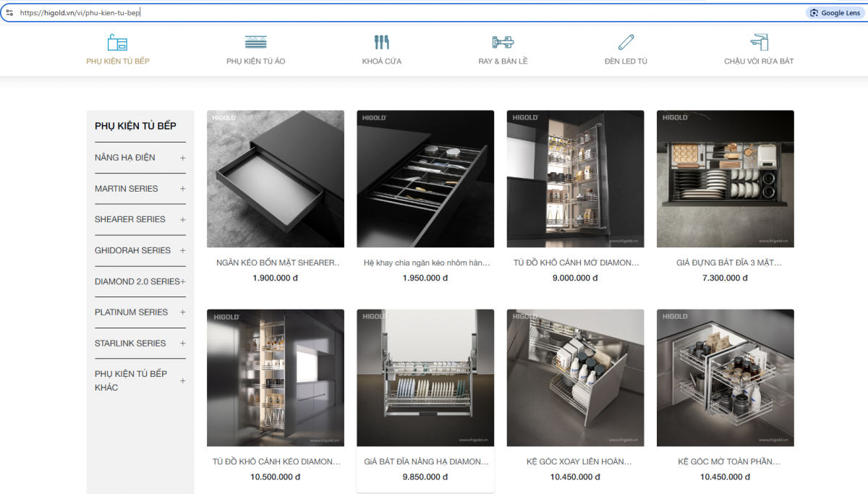
Task: Click GIÁ BÁT ĐĨA NÂNG HẠ DIAMON title
Action: point(425,461)
